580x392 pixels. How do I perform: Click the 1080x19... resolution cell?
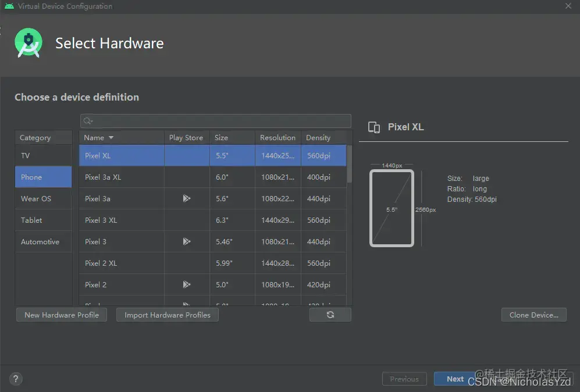(278, 284)
